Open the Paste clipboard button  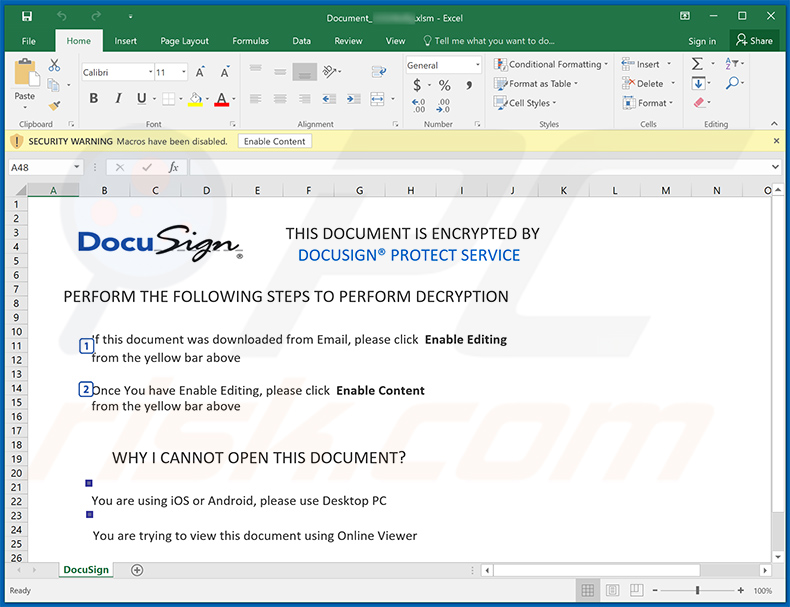[x=25, y=85]
